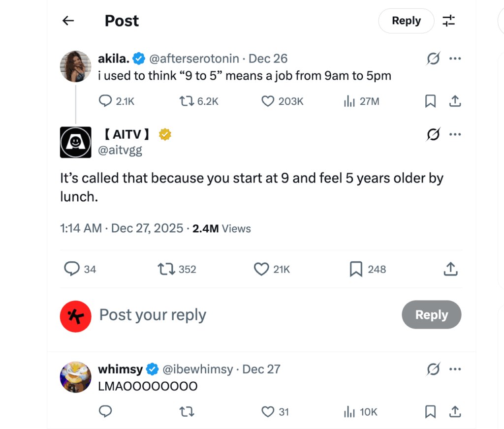
Task: Open more options on akila's post
Action: pyautogui.click(x=455, y=58)
